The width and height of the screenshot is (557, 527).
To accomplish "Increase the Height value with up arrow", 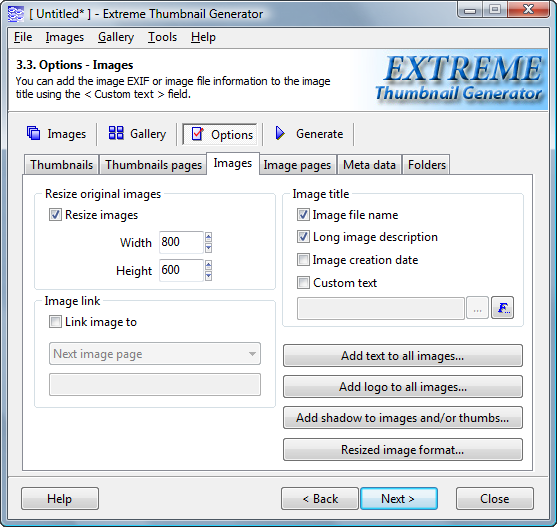I will tap(209, 265).
